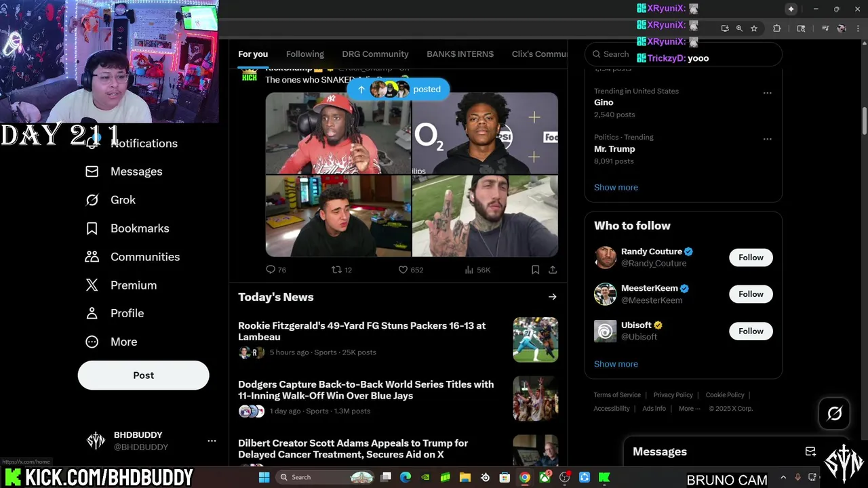Click the Chrome zoom magnifier icon

[739, 28]
